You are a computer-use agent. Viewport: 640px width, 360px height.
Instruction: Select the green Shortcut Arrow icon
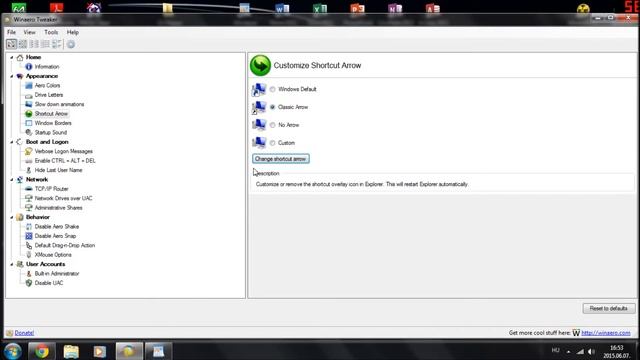tap(29, 114)
